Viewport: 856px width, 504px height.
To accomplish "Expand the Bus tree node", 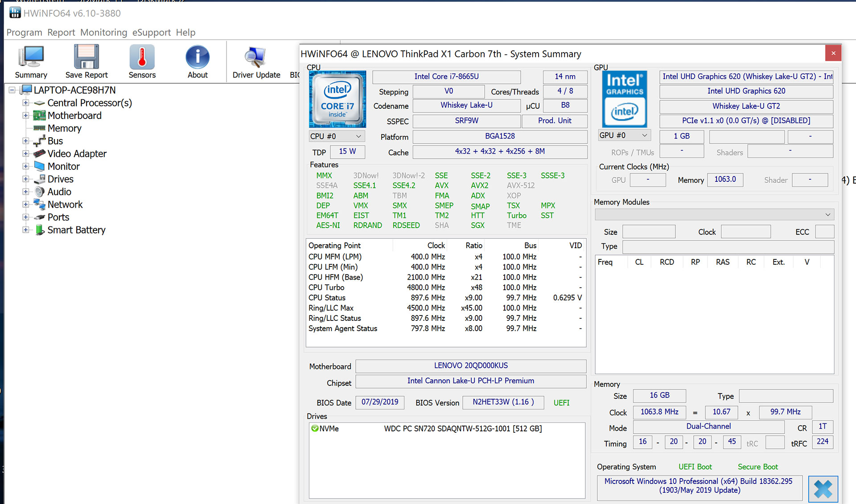I will 26,141.
